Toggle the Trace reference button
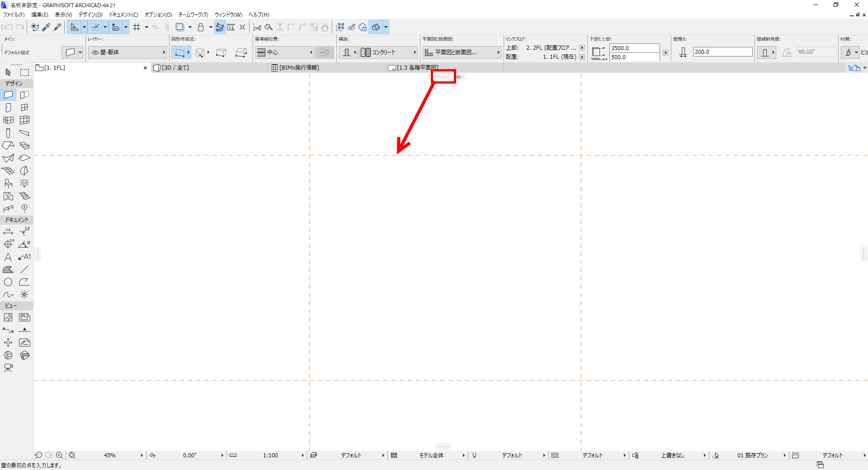Viewport: 868px width, 470px height. click(x=179, y=27)
